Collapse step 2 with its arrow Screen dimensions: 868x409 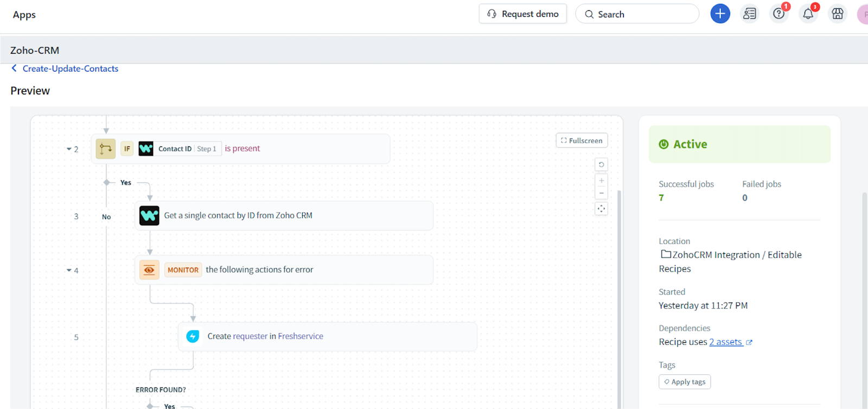(69, 149)
